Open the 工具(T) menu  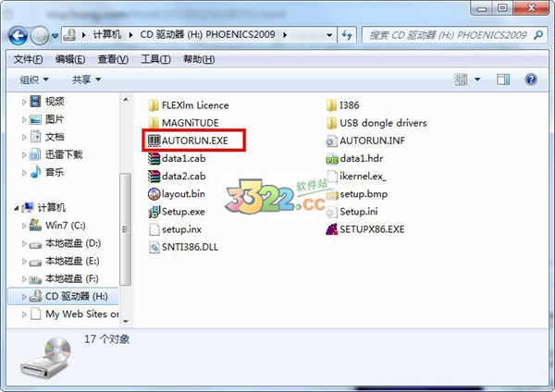coord(155,59)
